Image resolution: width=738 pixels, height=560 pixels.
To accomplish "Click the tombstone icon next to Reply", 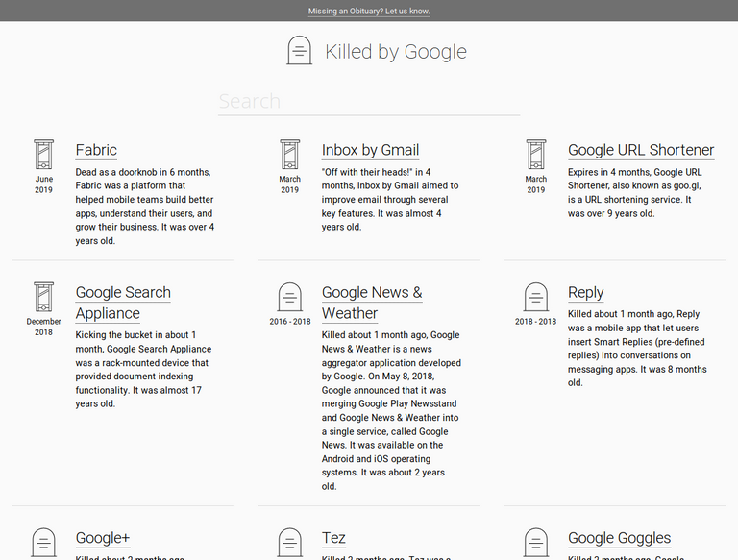I will tap(536, 297).
